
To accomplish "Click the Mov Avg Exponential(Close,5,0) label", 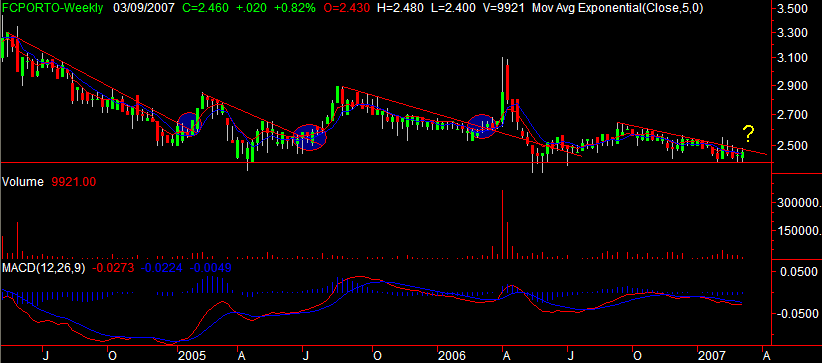I will pyautogui.click(x=618, y=8).
